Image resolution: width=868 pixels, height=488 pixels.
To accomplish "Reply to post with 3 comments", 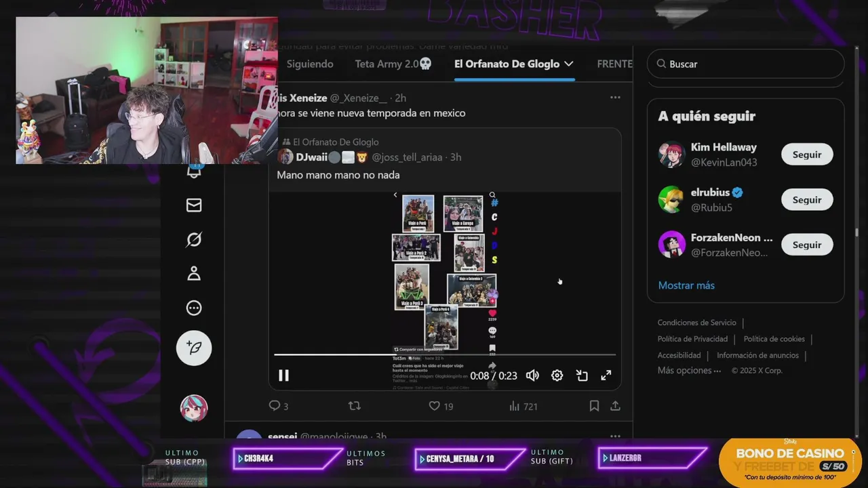I will pos(278,406).
